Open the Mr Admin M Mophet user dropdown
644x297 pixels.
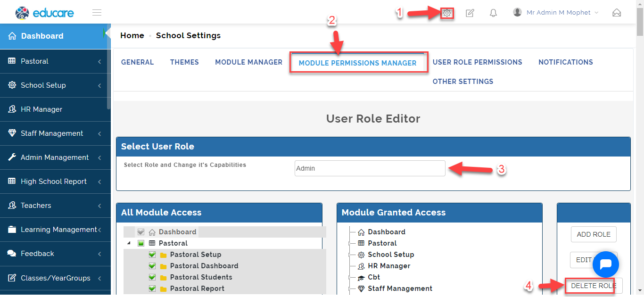pos(556,13)
